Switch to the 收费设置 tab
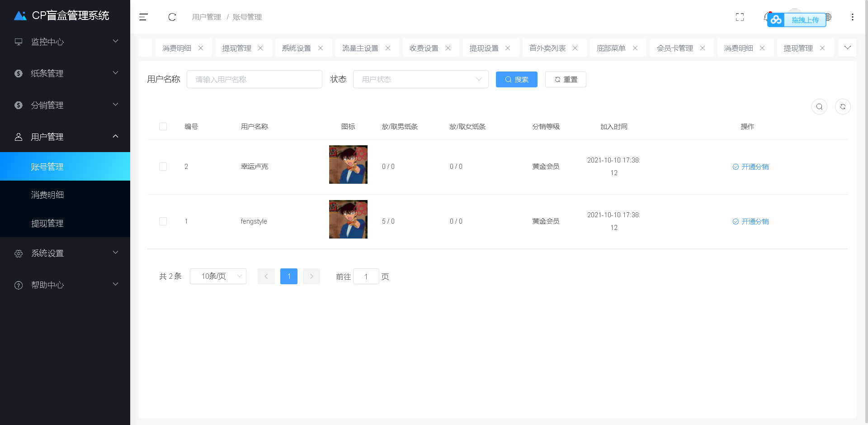Image resolution: width=868 pixels, height=425 pixels. pos(424,48)
